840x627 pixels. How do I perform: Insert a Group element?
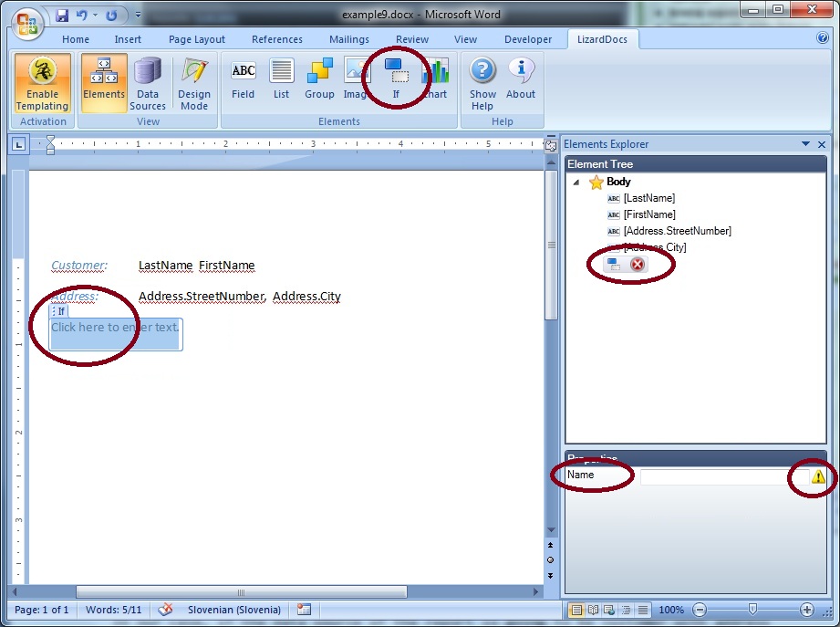tap(319, 80)
